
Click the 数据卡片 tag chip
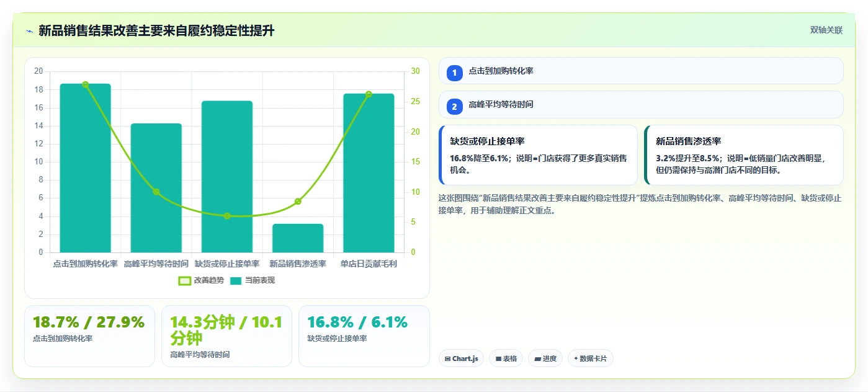591,359
